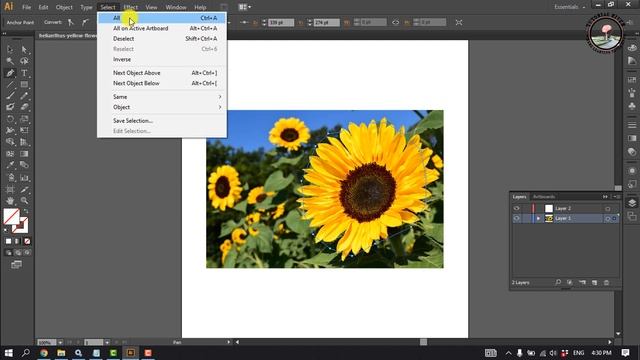Select the Magic Wand tool
The image size is (640, 360).
pyautogui.click(x=10, y=61)
